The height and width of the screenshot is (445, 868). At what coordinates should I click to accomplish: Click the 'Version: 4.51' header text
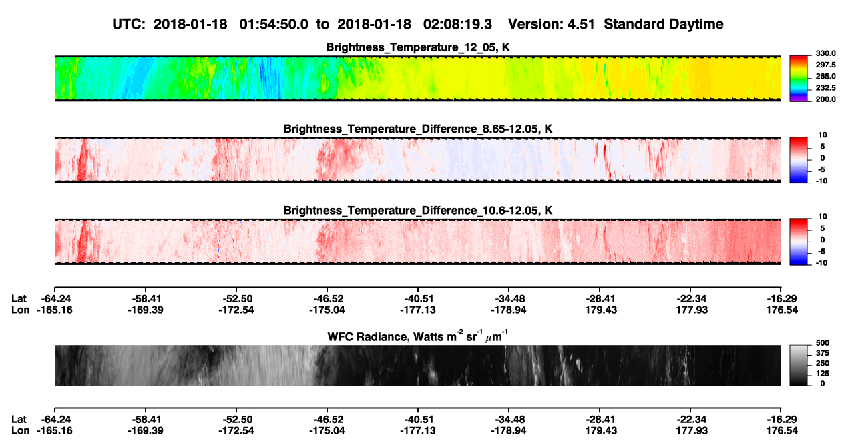click(x=550, y=24)
